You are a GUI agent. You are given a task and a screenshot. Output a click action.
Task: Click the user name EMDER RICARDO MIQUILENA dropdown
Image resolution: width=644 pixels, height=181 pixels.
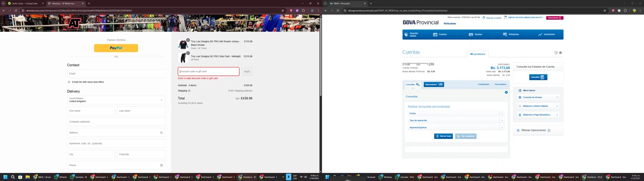click(524, 18)
